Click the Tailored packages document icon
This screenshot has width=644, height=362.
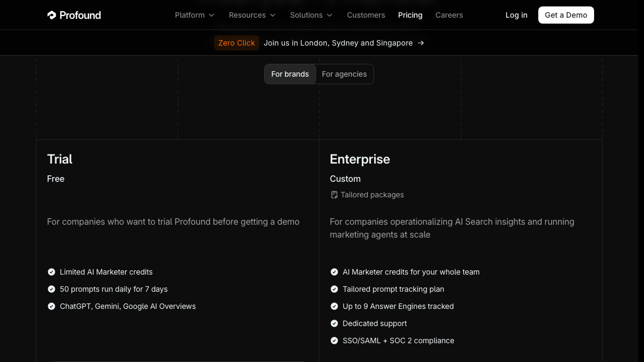334,195
